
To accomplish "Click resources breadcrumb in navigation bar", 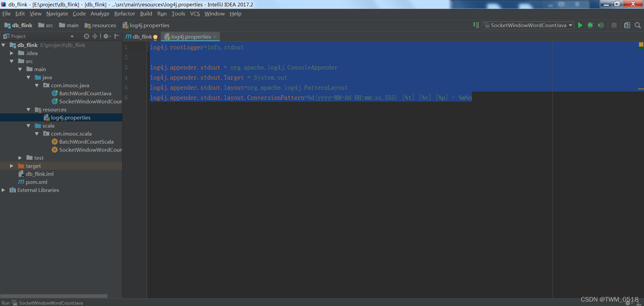I will point(100,25).
